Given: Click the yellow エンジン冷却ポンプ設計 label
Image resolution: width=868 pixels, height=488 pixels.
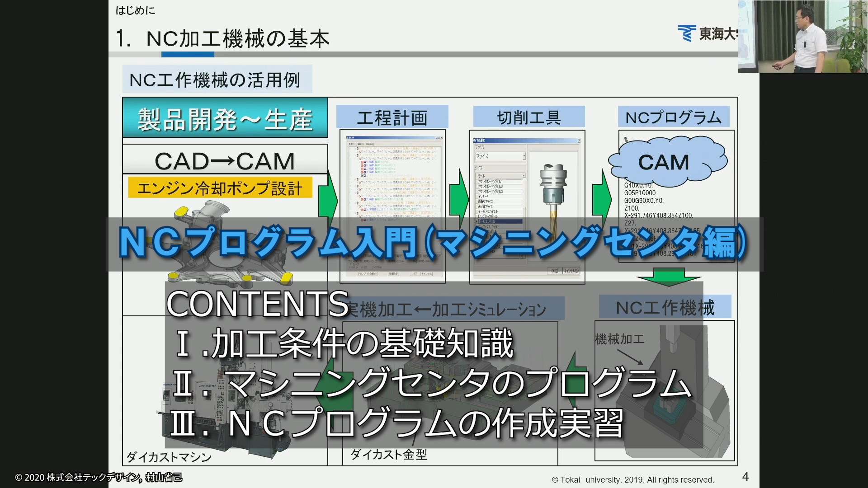Looking at the screenshot, I should pos(220,188).
